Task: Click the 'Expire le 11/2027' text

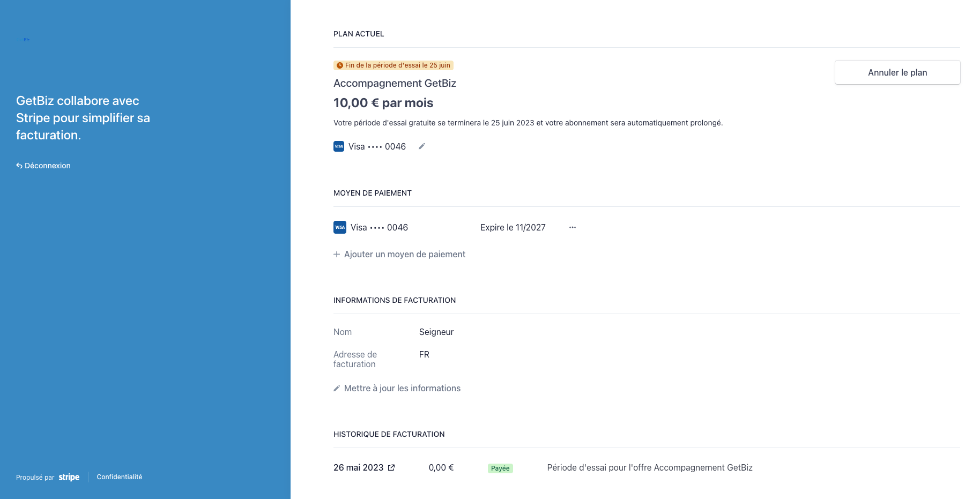Action: [x=513, y=227]
